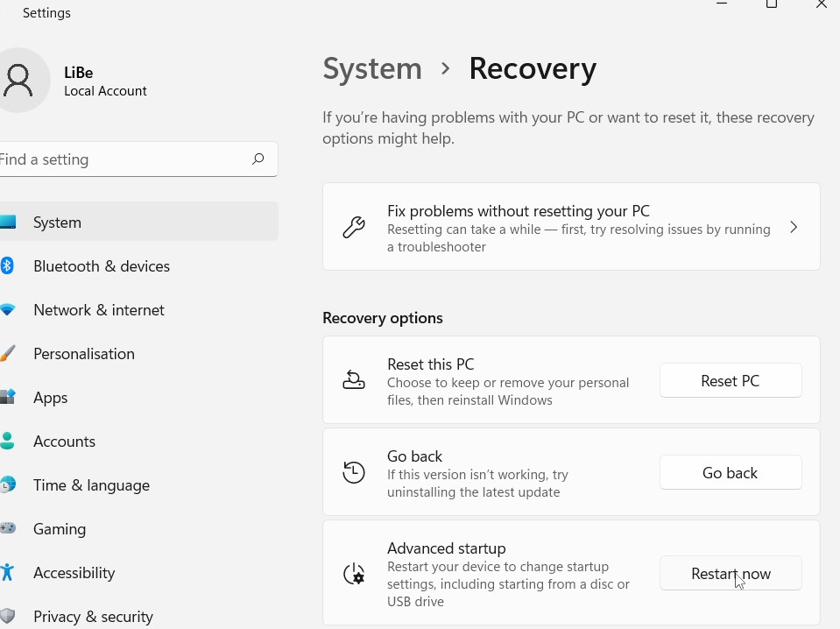The width and height of the screenshot is (840, 629).
Task: Select Apps in the sidebar
Action: [x=51, y=398]
